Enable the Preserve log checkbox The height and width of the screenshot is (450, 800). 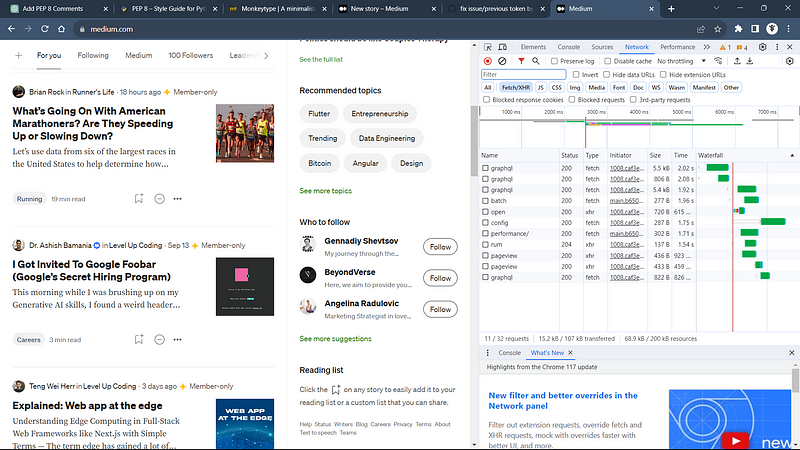pos(554,61)
